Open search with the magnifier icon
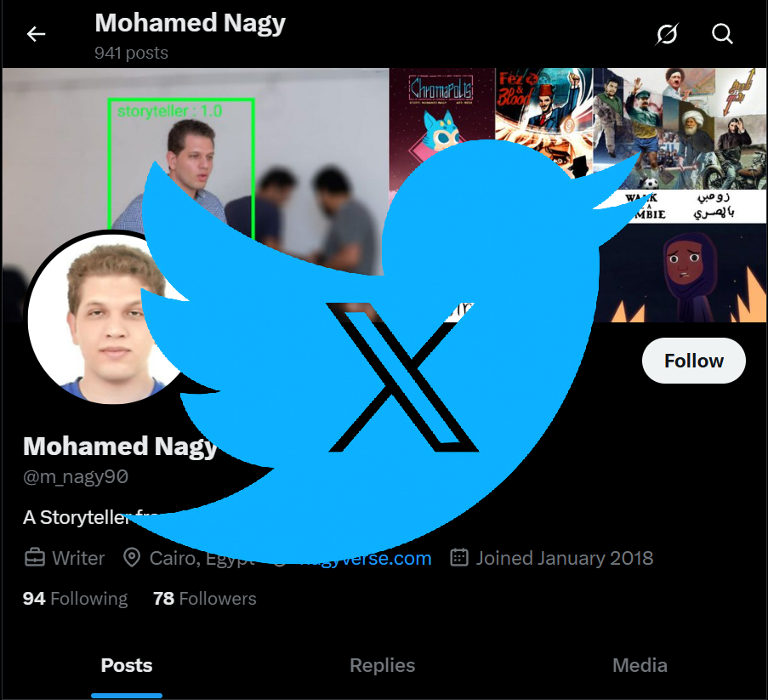The image size is (768, 700). (722, 34)
